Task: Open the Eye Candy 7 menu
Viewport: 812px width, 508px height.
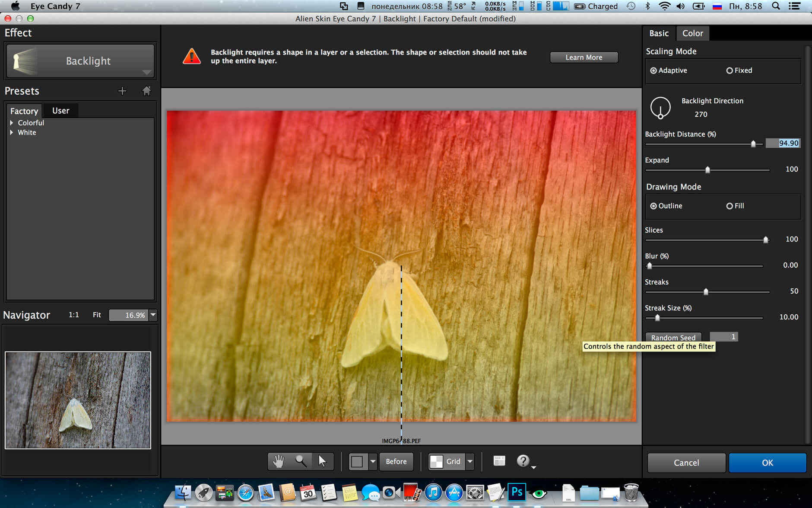Action: coord(55,6)
